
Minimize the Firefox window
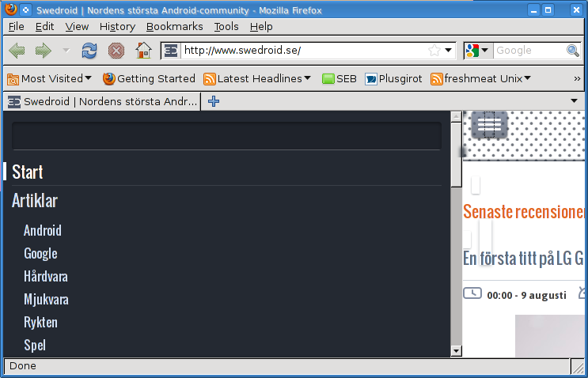pos(533,9)
